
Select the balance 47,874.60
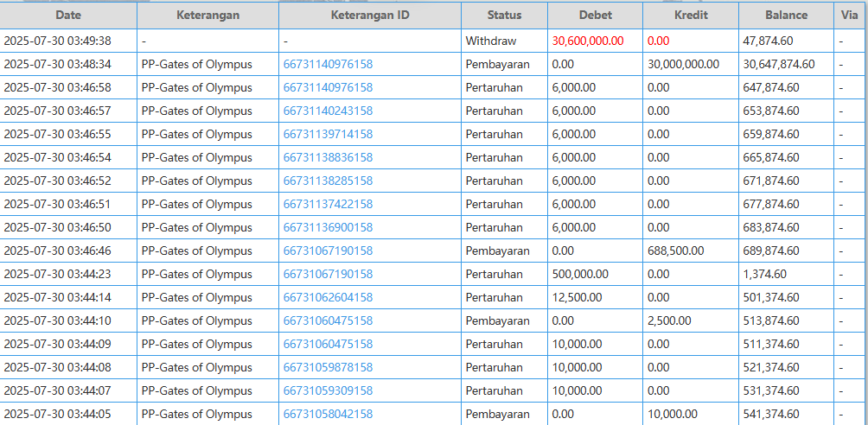tap(768, 41)
